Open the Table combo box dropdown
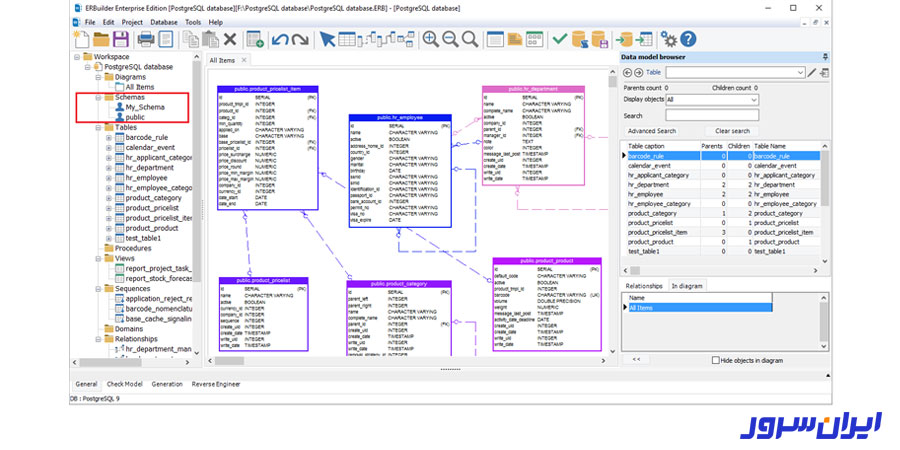Image resolution: width=900 pixels, height=450 pixels. pos(801,73)
